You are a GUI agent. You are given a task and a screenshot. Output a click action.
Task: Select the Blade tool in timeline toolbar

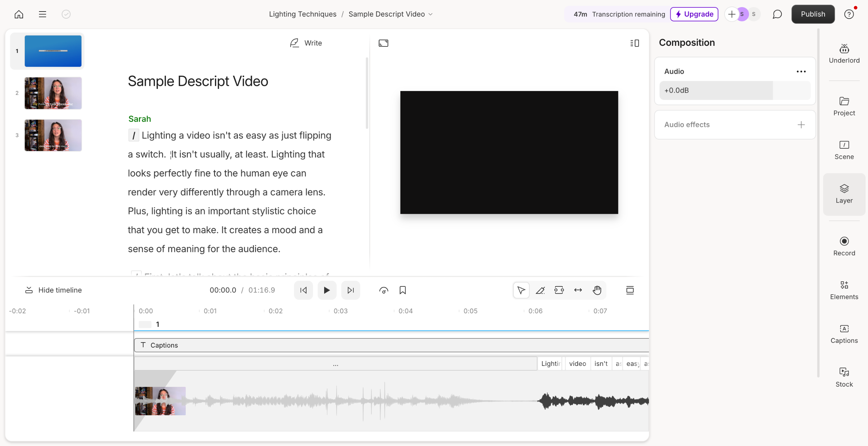(x=540, y=290)
